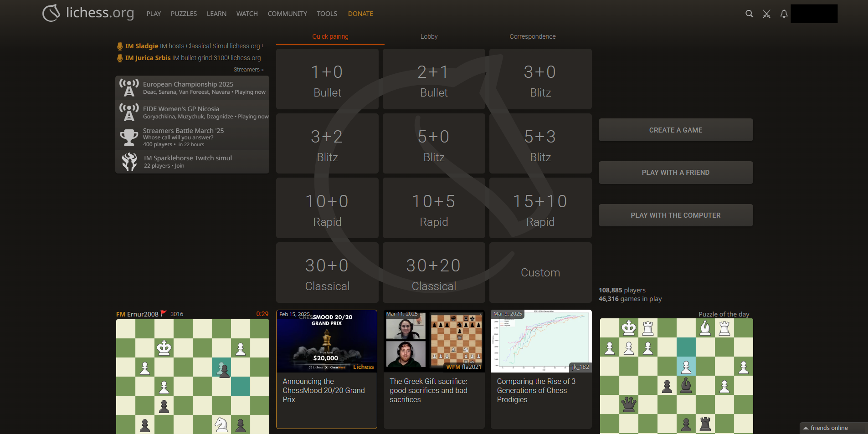Open FIDE Women's GP Nicosia broadcast
The height and width of the screenshot is (434, 868).
coord(192,112)
